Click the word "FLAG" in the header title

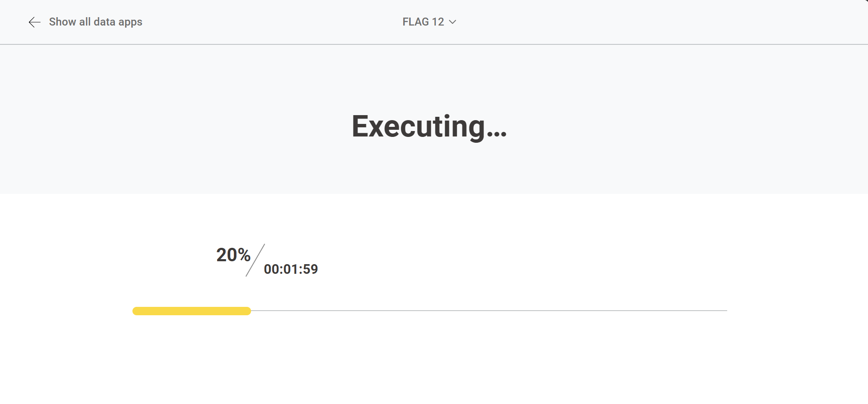click(x=415, y=22)
